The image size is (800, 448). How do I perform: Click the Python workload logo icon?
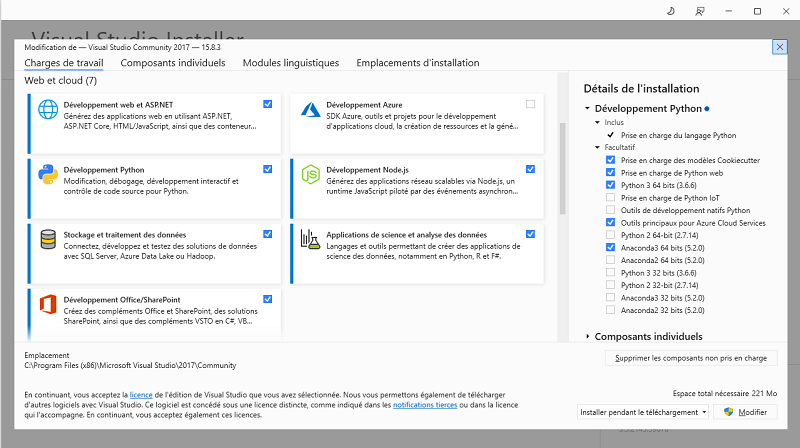[47, 174]
